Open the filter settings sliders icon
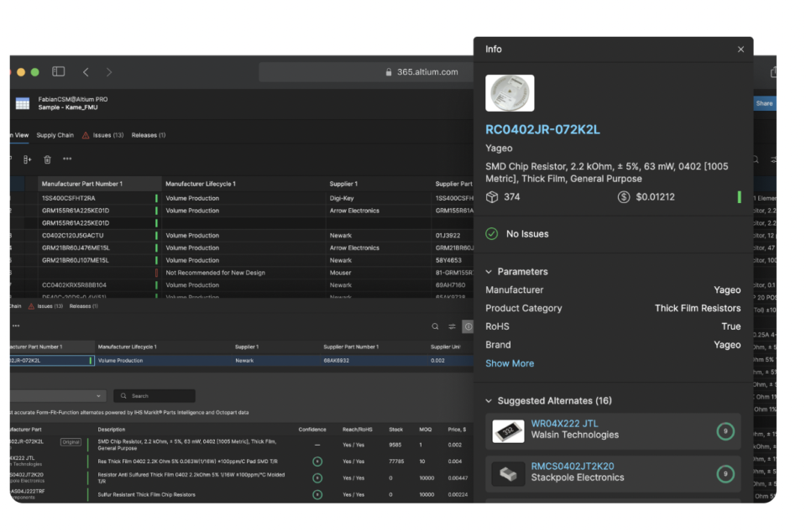This screenshot has height=532, width=806. coord(452,326)
